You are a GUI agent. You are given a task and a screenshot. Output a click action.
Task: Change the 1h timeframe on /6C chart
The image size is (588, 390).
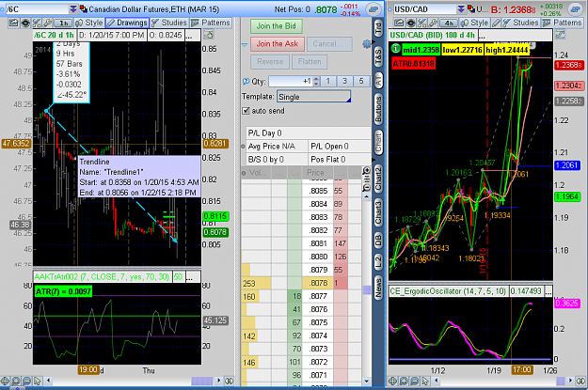[63, 23]
